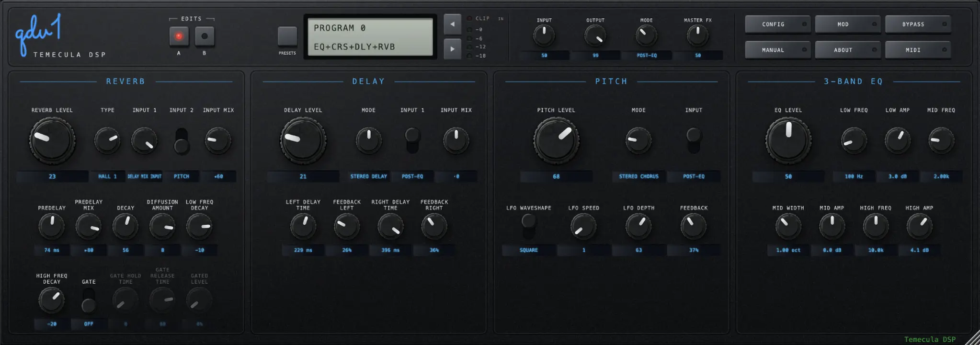Click the Reverb Level knob
This screenshot has height=345, width=980.
52,140
